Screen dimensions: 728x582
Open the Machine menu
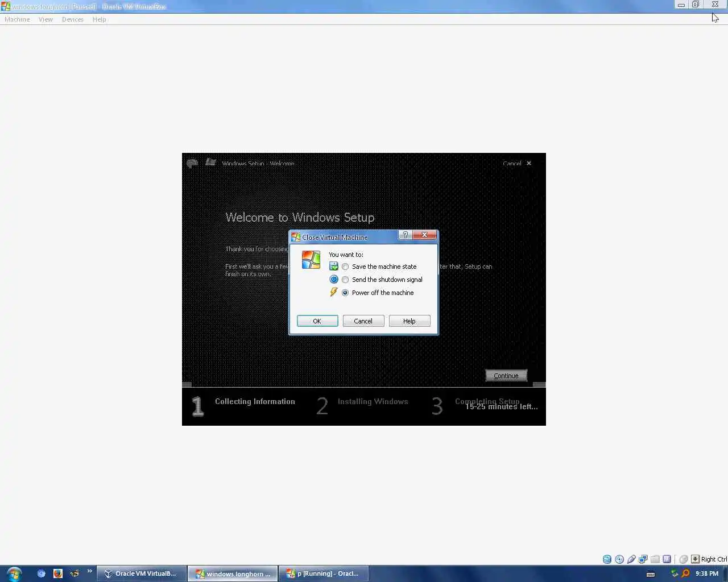tap(17, 19)
